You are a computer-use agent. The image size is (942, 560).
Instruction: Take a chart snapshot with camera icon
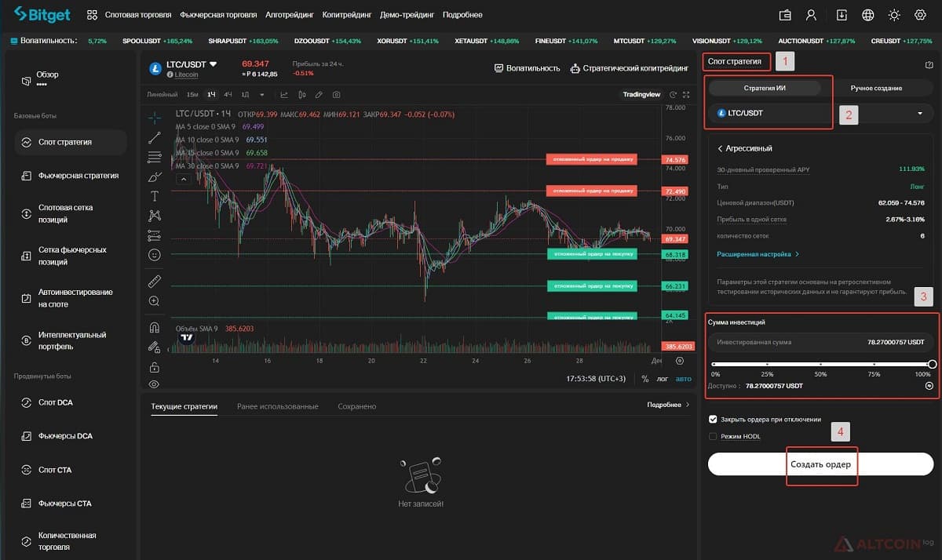337,95
